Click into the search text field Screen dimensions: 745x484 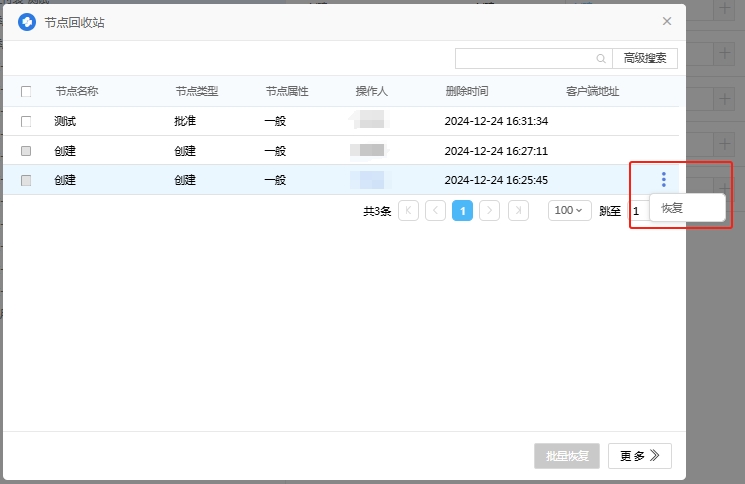click(x=525, y=59)
